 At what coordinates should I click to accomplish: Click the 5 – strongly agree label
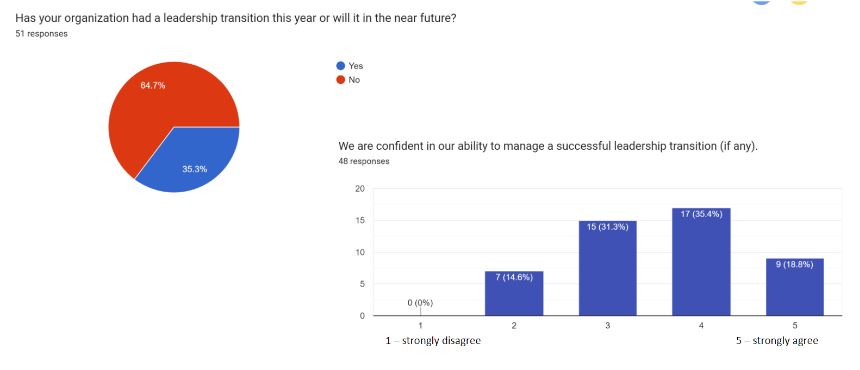pos(777,340)
